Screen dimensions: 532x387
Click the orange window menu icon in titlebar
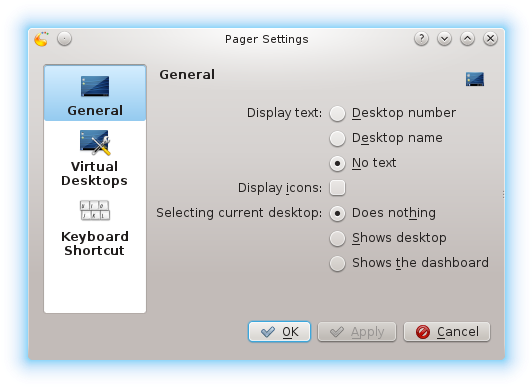point(41,39)
